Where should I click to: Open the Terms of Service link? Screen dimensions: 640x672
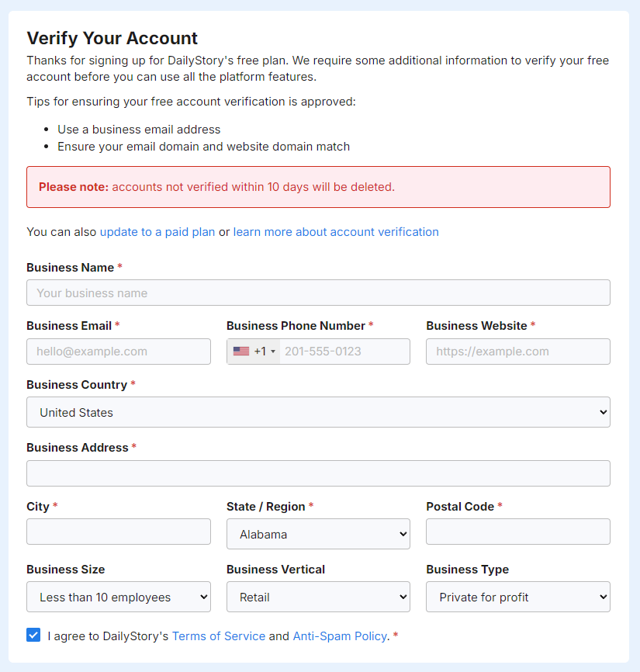(x=219, y=636)
